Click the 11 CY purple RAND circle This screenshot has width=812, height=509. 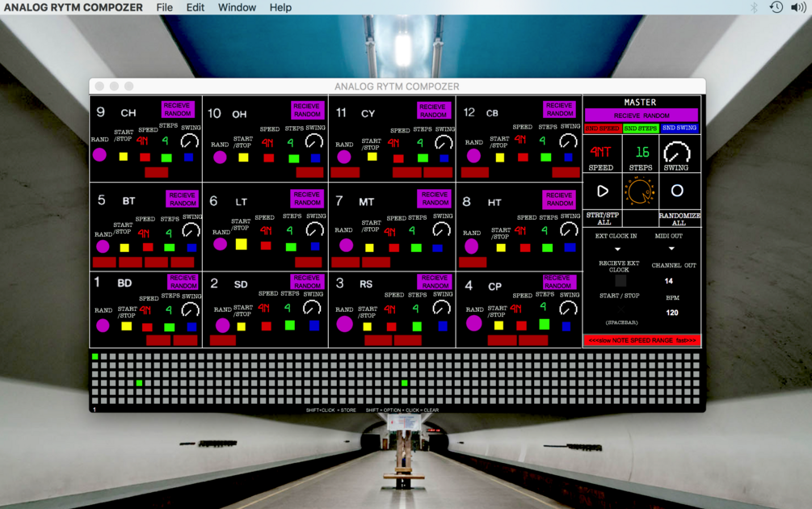point(344,157)
